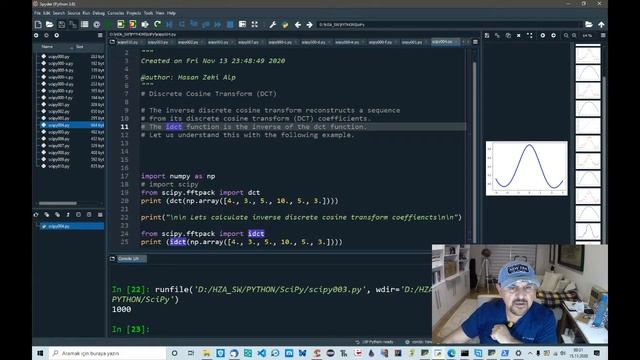Open the editor pane options hamburger menu

[475, 42]
